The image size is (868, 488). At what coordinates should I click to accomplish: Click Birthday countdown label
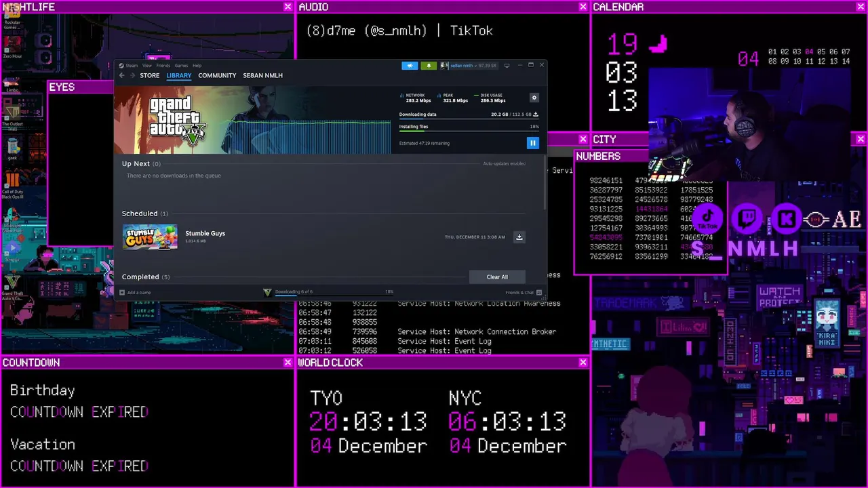click(42, 391)
